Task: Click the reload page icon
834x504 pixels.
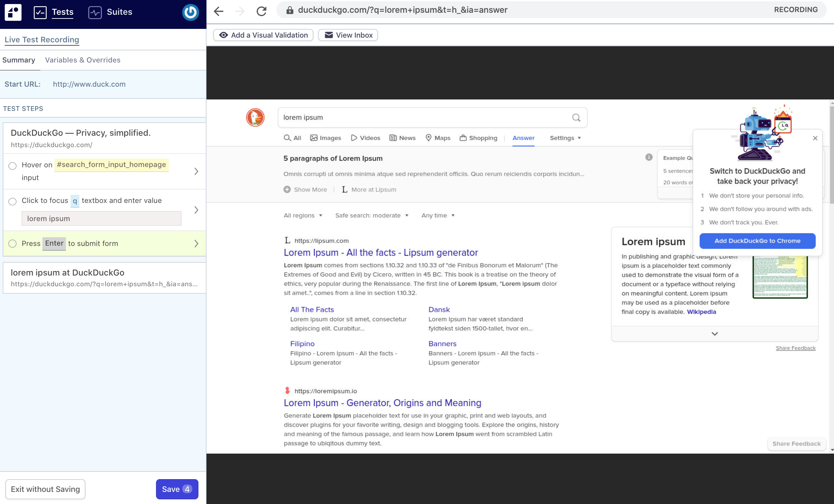Action: 262,9
